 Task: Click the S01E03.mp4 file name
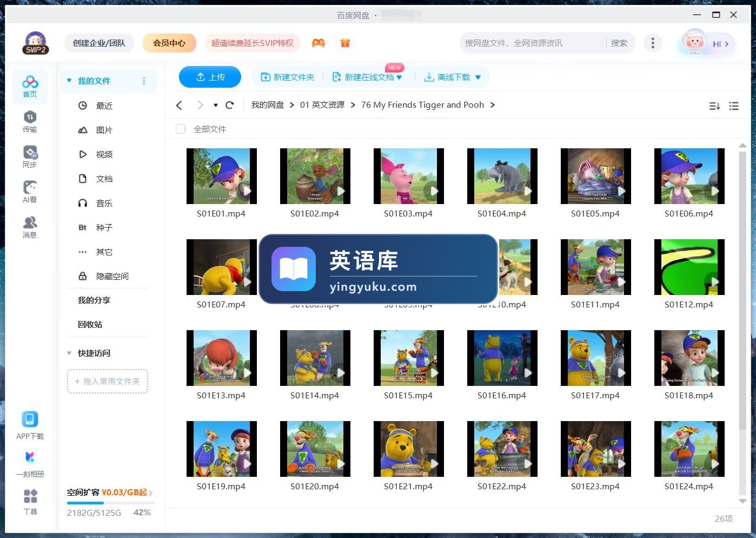coord(408,214)
